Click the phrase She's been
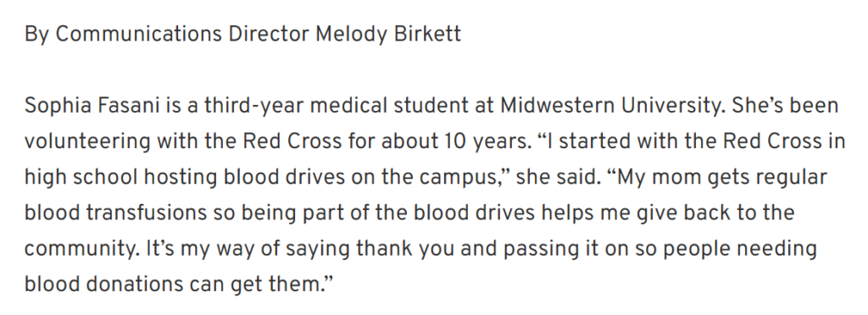 [x=785, y=105]
